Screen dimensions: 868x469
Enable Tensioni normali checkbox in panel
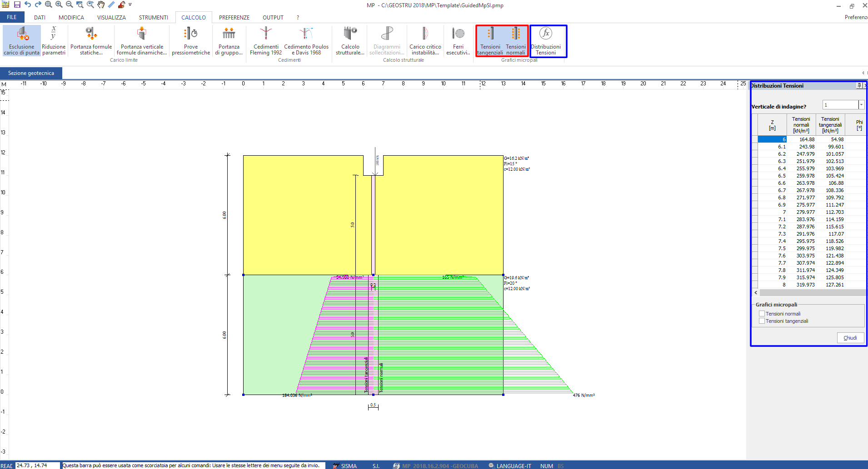click(x=762, y=314)
